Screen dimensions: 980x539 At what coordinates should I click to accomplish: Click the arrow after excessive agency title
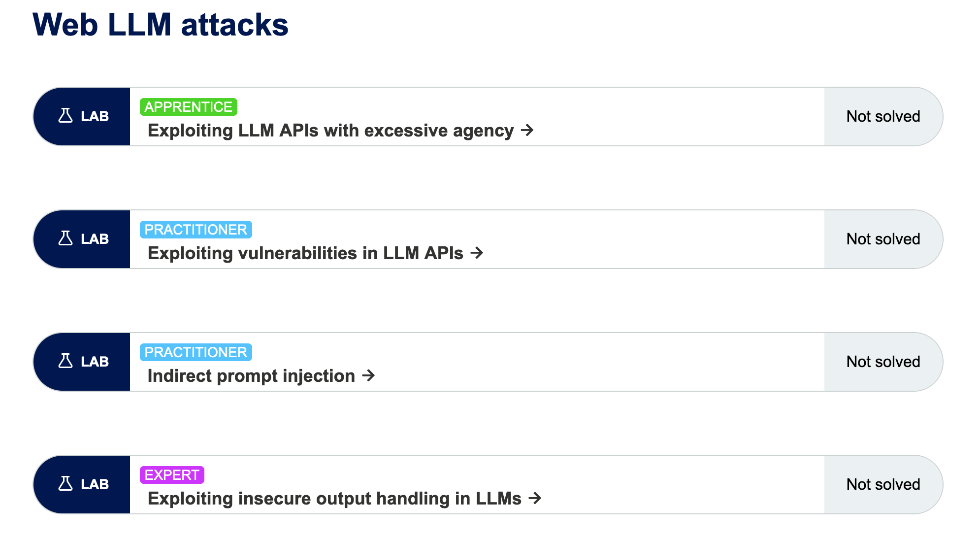(528, 131)
